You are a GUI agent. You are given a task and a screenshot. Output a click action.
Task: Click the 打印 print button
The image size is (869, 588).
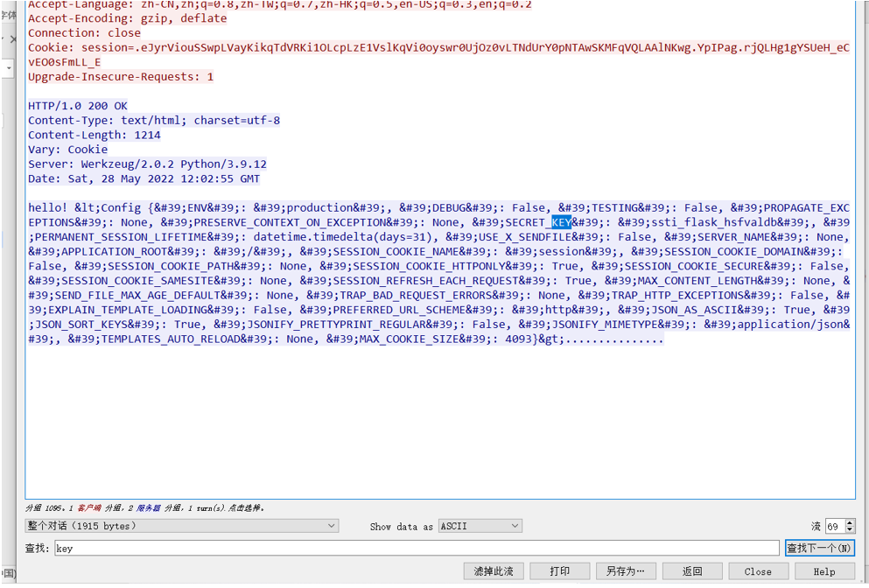click(x=559, y=571)
